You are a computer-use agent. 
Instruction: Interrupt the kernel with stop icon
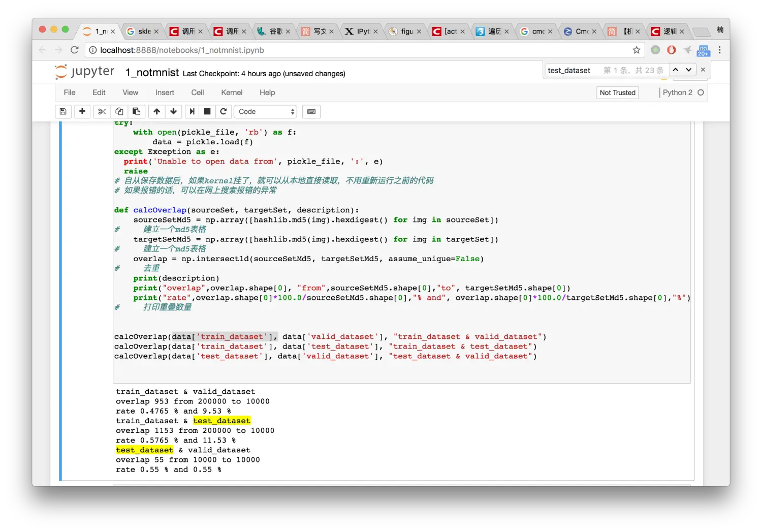point(207,111)
